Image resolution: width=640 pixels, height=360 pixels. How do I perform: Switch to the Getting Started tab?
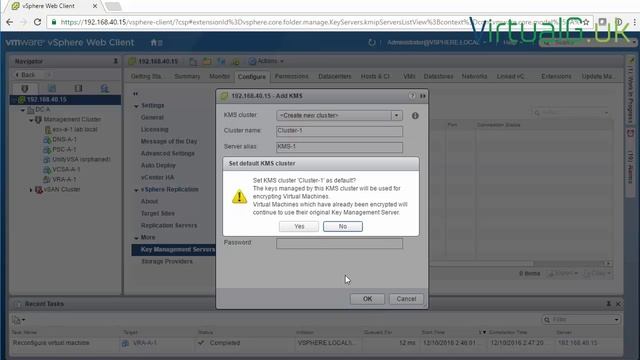click(x=146, y=76)
